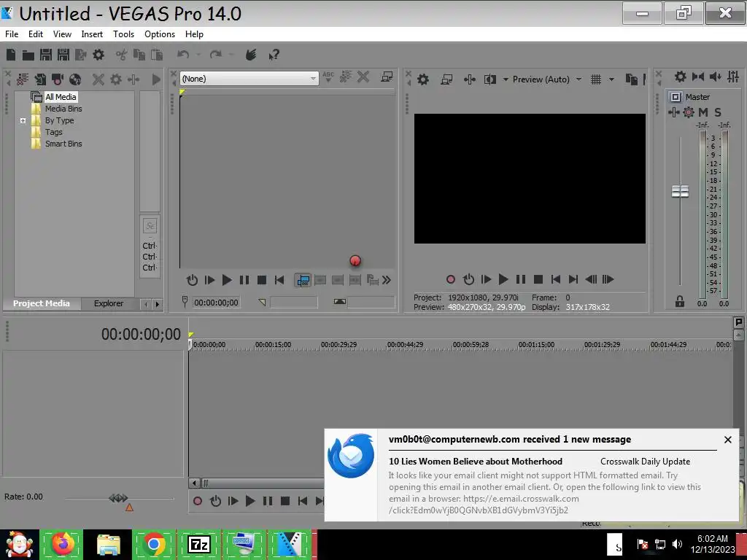The width and height of the screenshot is (747, 560).
Task: Click the timeline scroll left arrow
Action: tap(194, 483)
